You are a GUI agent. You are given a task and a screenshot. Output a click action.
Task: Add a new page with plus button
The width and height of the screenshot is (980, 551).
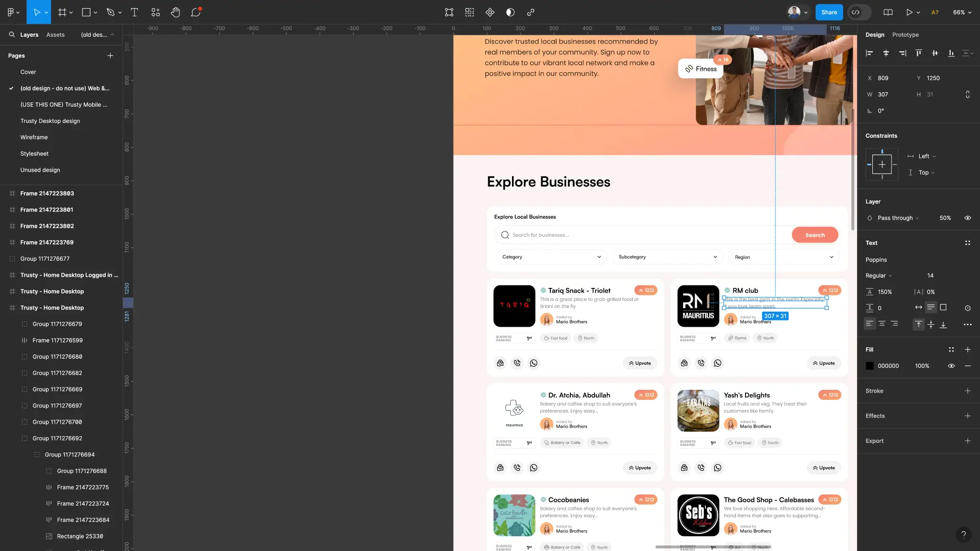tap(110, 56)
